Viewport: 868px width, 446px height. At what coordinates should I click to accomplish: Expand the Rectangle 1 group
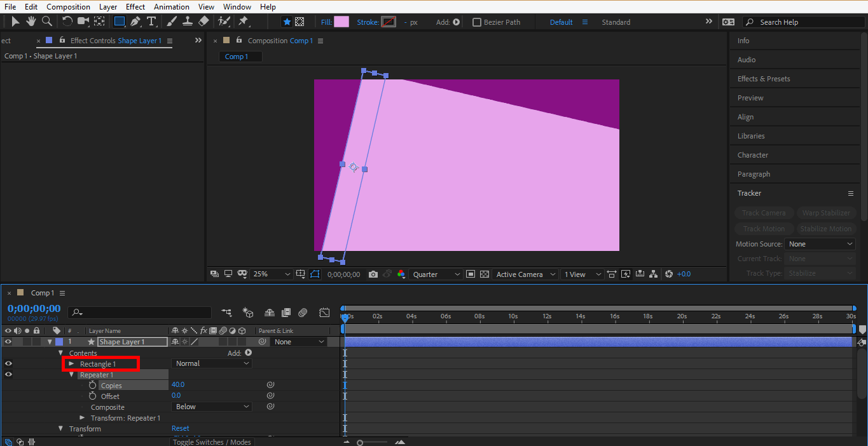point(71,364)
